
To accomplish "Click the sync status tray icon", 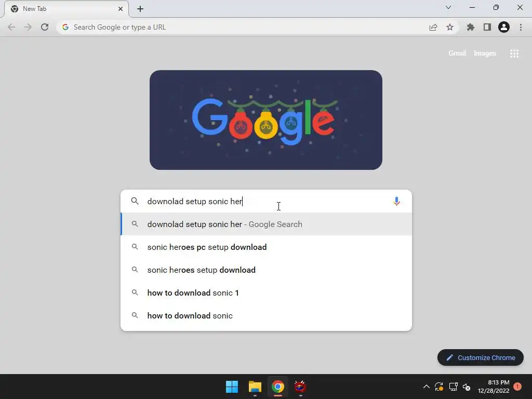I will (x=439, y=387).
